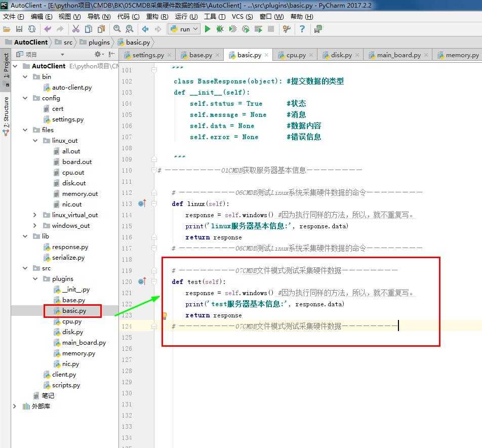Click the concurrency diagram run icon

click(258, 29)
